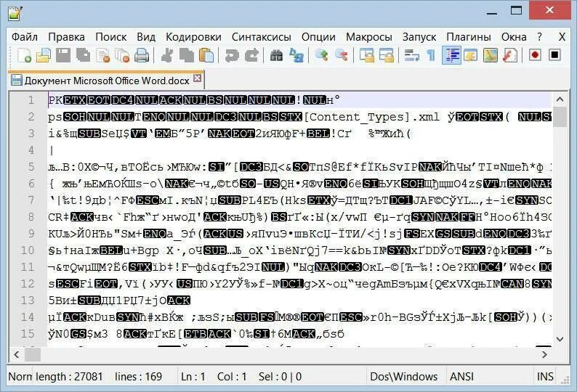The width and height of the screenshot is (577, 392).
Task: Open user defined language dialog icon
Action: 471,55
